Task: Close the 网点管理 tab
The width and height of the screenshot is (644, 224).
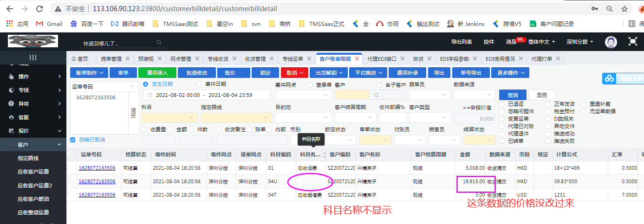Action: 197,59
